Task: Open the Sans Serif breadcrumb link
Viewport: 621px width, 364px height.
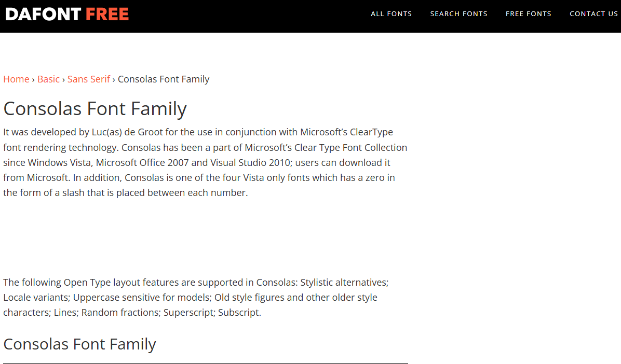Action: point(89,79)
